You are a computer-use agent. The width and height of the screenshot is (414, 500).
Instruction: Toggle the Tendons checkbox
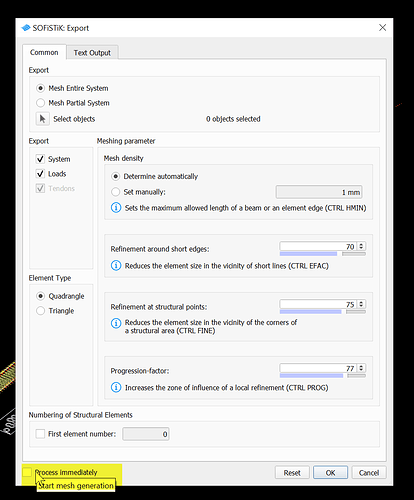40,188
